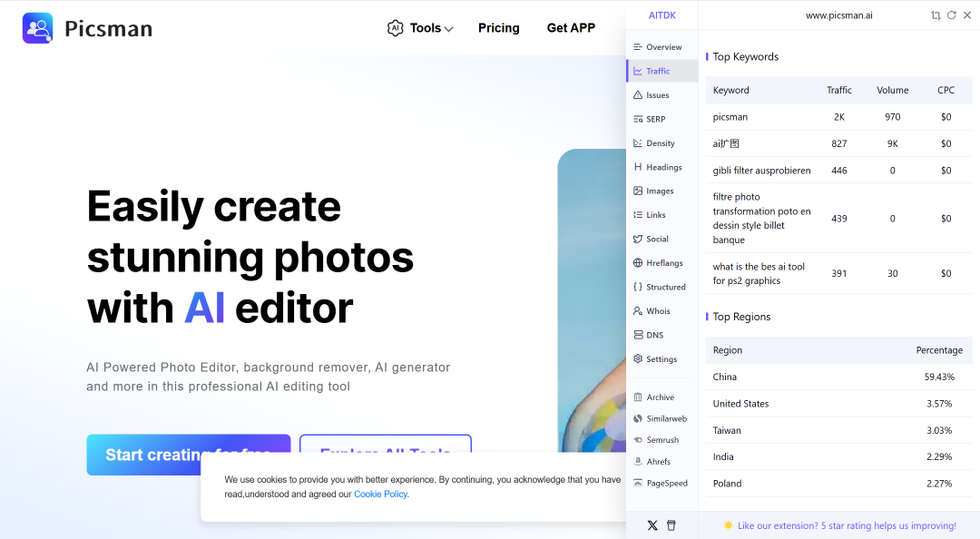Open the Get APP page
This screenshot has width=980, height=539.
click(x=571, y=28)
